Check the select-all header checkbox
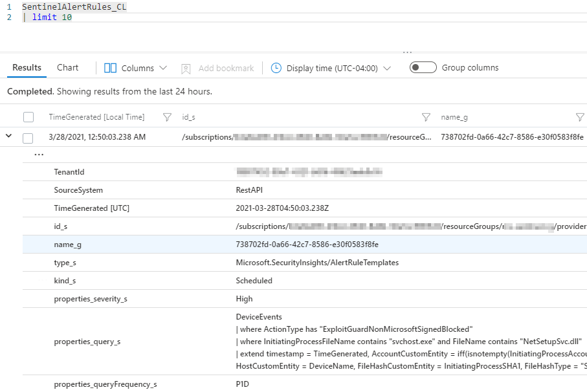This screenshot has height=392, width=587. point(28,117)
